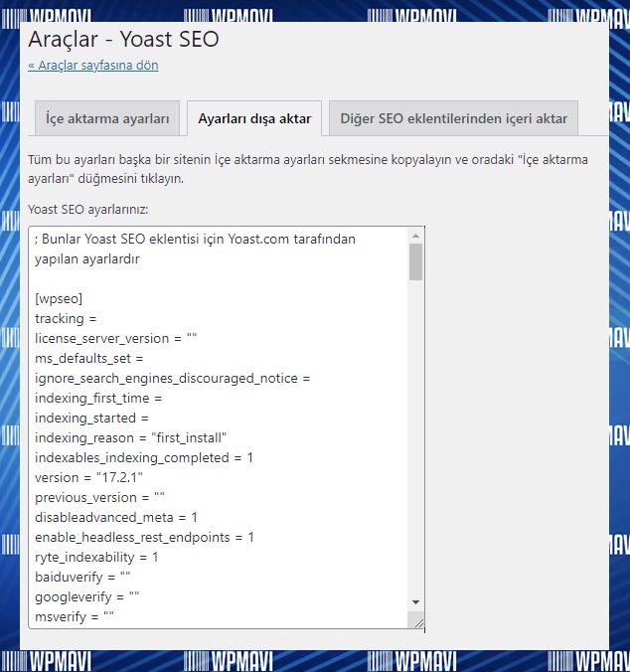Click the textarea scrollbar down arrow
The width and height of the screenshot is (630, 672).
(415, 602)
